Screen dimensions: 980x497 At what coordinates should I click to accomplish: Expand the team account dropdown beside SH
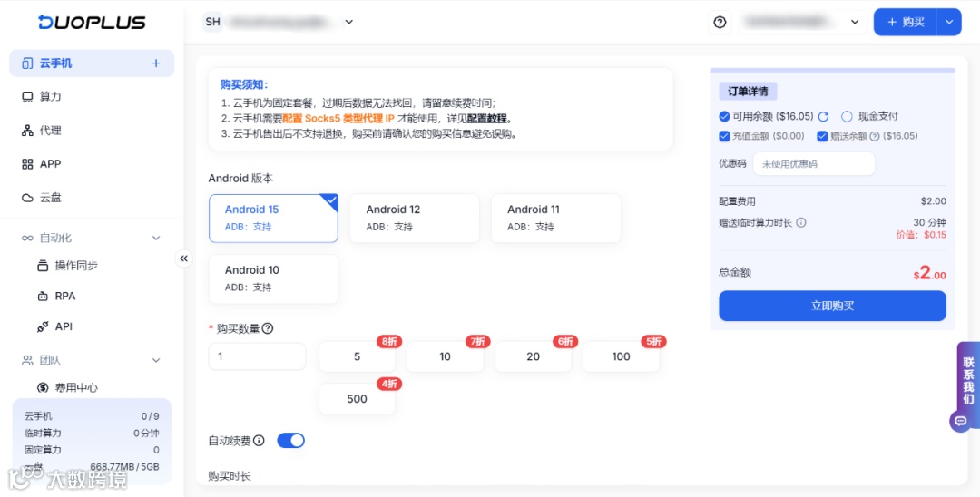(x=348, y=22)
